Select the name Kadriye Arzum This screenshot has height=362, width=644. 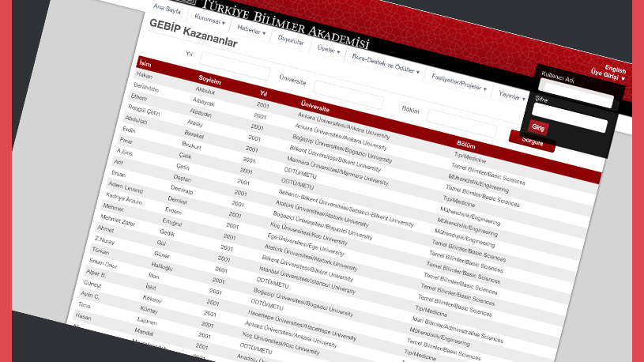click(x=123, y=198)
